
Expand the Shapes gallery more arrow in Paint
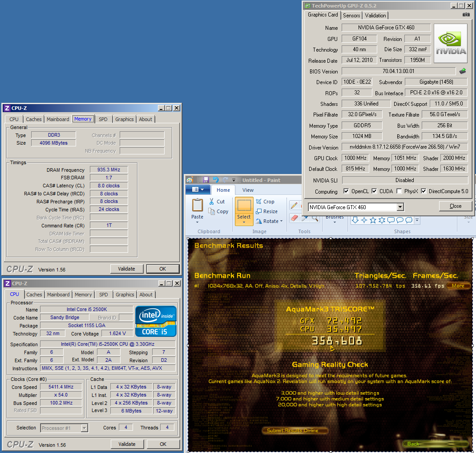pos(417,220)
